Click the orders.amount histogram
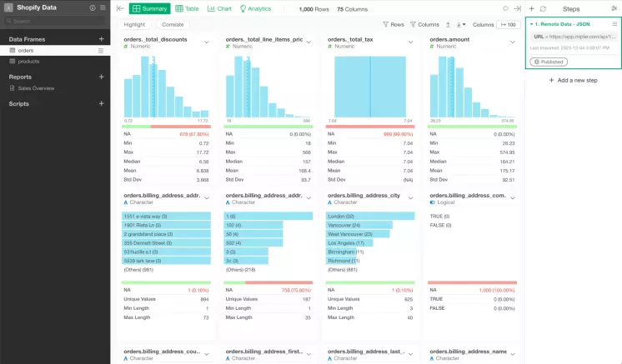Screen dimensions: 622x364 pyautogui.click(x=472, y=87)
